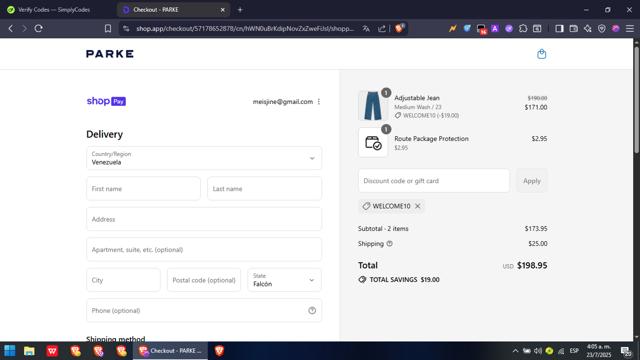Go back in browser history
This screenshot has width=640, height=360.
coord(11,29)
